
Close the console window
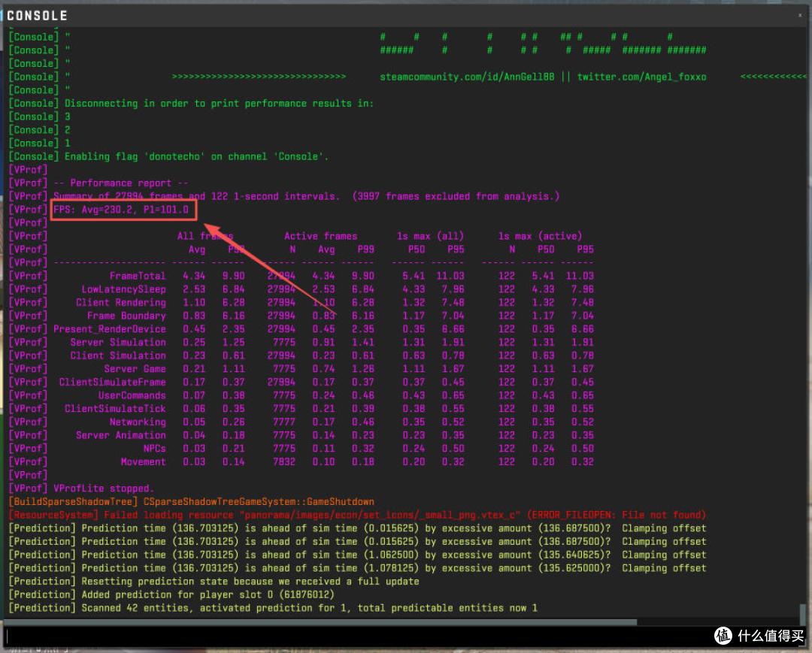click(x=799, y=16)
